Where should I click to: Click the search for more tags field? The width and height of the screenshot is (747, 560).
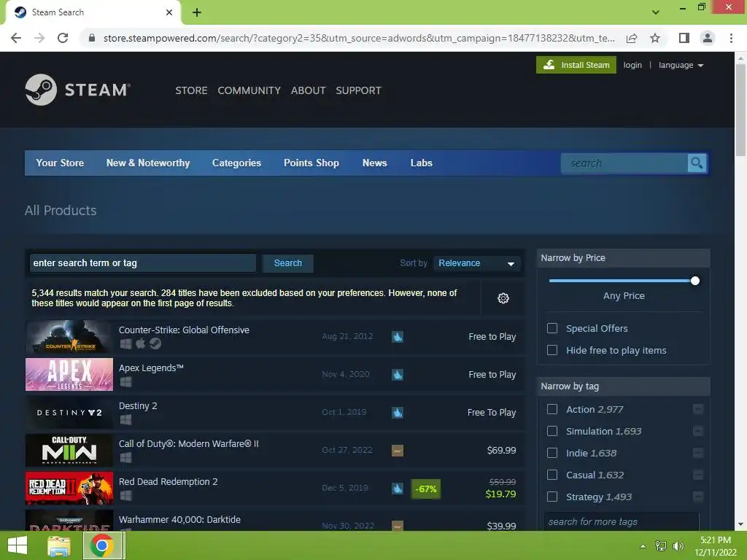[622, 521]
